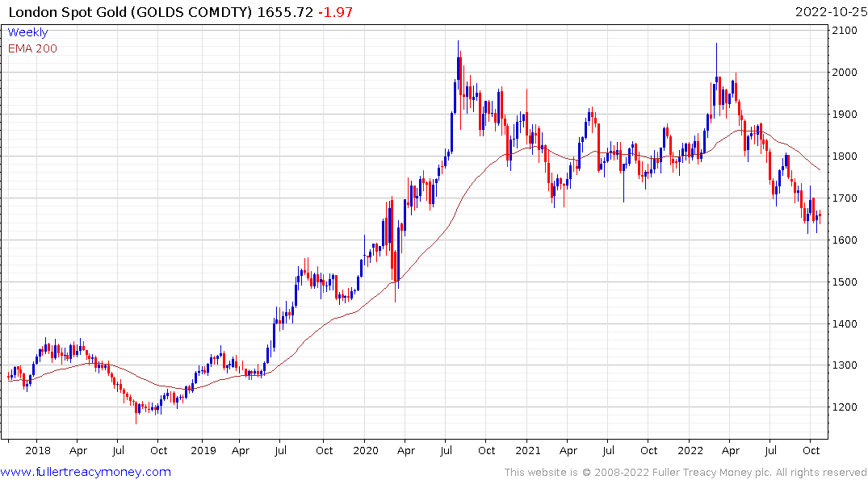The height and width of the screenshot is (484, 868).
Task: Click the 2019 label on time axis
Action: (203, 451)
